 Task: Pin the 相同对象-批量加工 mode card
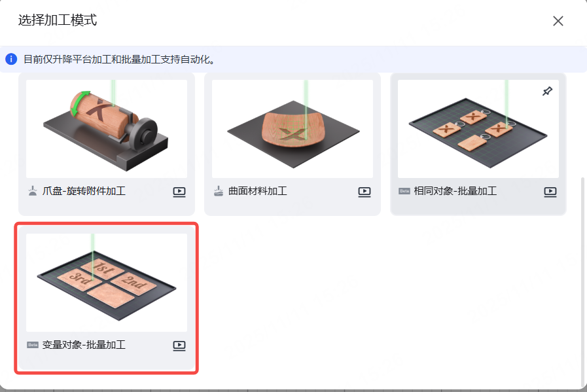pyautogui.click(x=547, y=91)
